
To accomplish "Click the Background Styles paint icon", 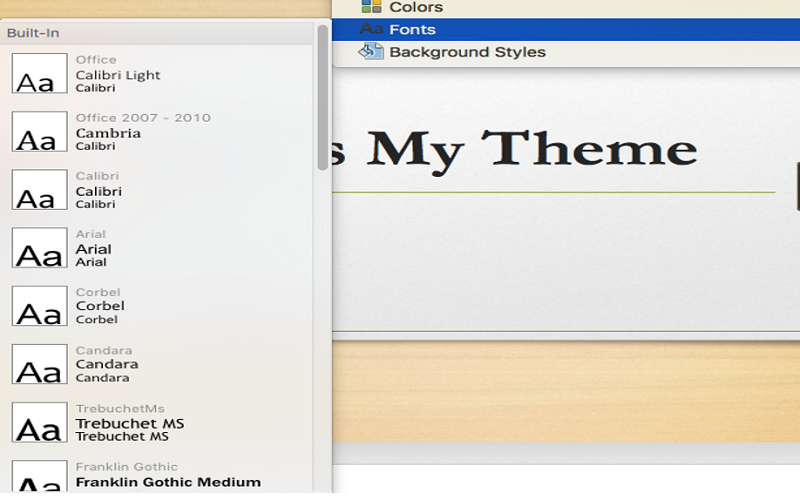I will [x=371, y=51].
